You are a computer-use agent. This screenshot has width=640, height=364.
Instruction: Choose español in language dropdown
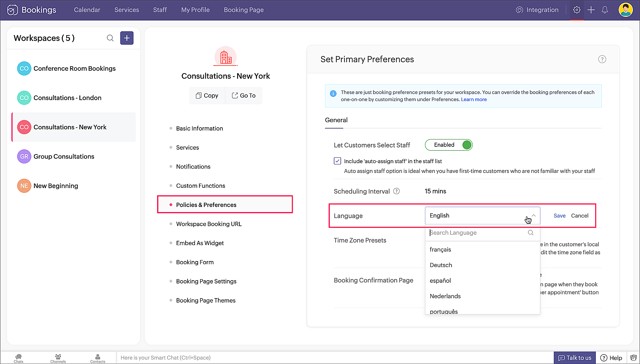coord(440,281)
